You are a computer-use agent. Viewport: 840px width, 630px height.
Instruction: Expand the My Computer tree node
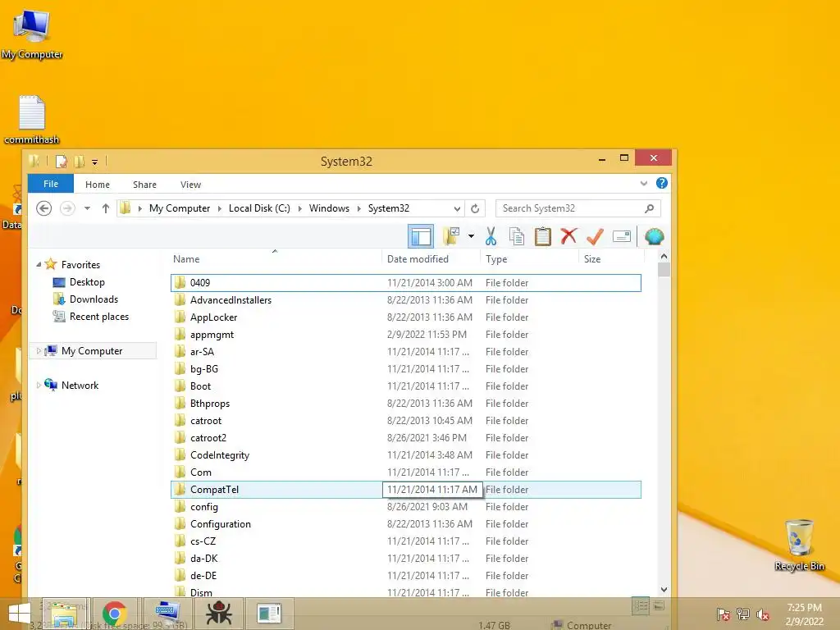pyautogui.click(x=39, y=351)
